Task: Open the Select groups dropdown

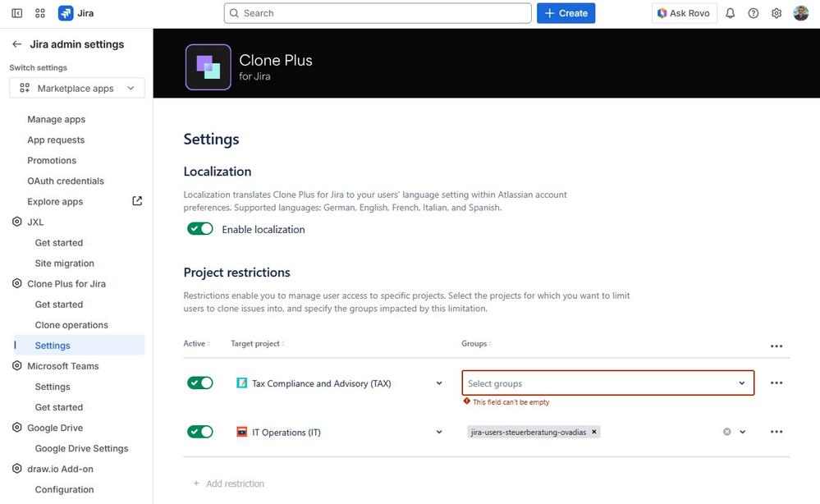Action: pyautogui.click(x=607, y=383)
